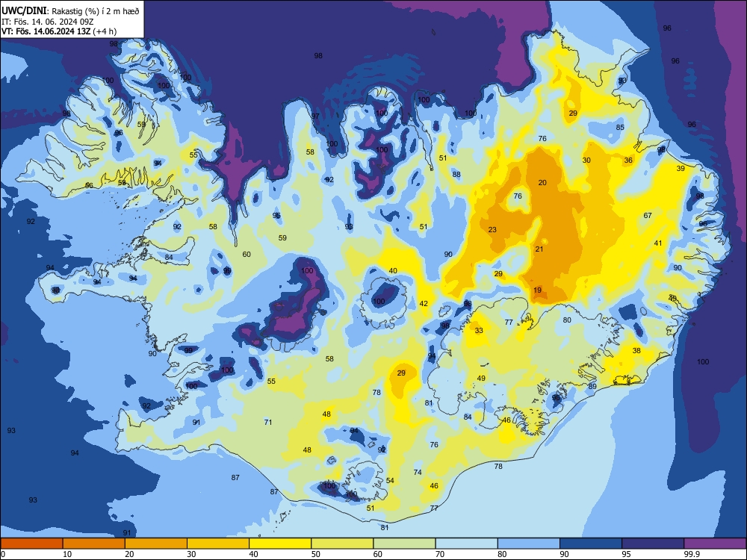747x560 pixels.
Task: Click the humidity value 88 on map
Action: pyautogui.click(x=456, y=174)
